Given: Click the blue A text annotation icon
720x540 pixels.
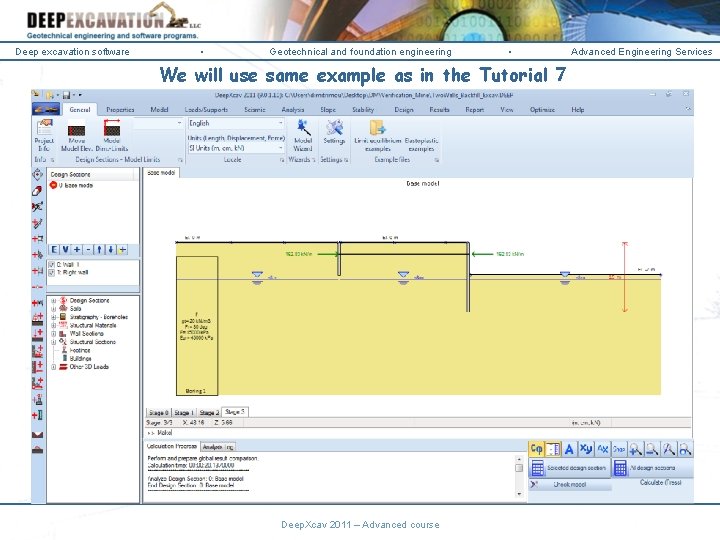Looking at the screenshot, I should point(569,449).
